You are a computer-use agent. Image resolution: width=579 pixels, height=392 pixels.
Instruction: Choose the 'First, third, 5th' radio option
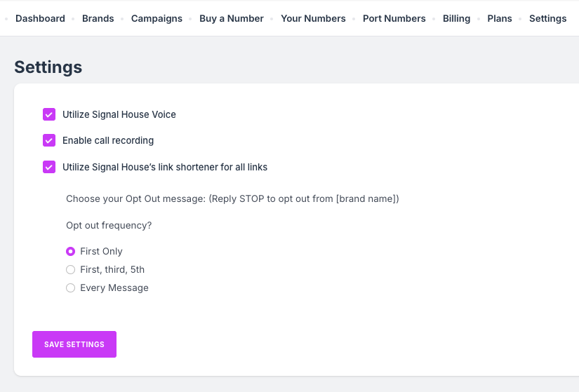click(70, 269)
